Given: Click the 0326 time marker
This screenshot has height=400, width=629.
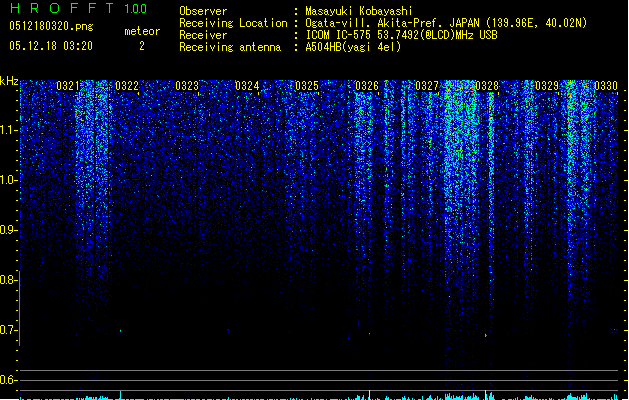Looking at the screenshot, I should tap(367, 86).
